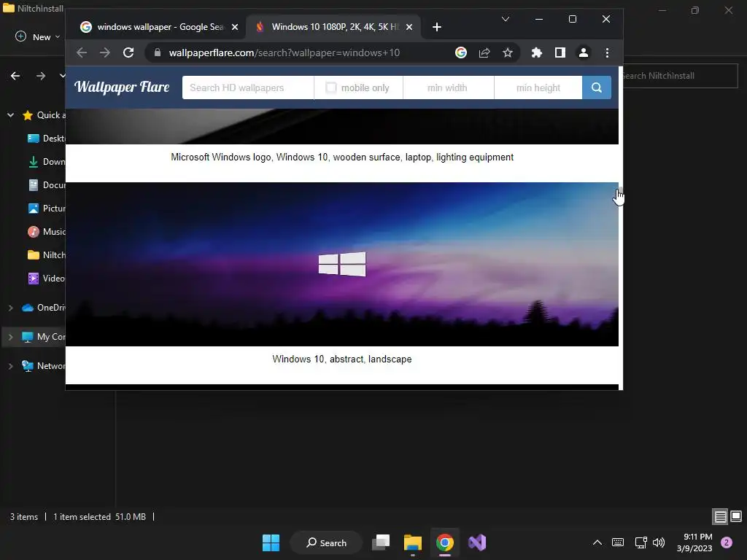This screenshot has width=747, height=560.
Task: Click Windows 10, abstract, landscape caption
Action: 341,359
